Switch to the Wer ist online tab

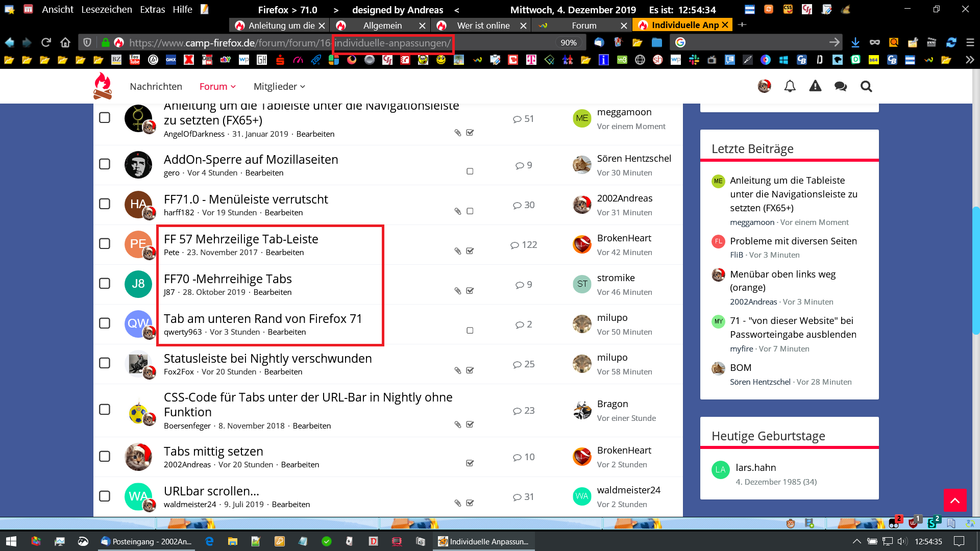coord(483,25)
